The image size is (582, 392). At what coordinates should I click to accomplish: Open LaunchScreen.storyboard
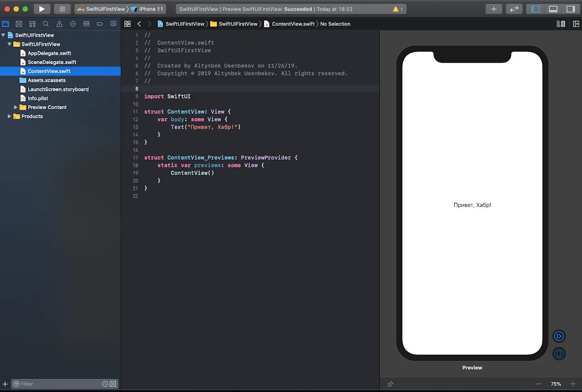[x=58, y=89]
